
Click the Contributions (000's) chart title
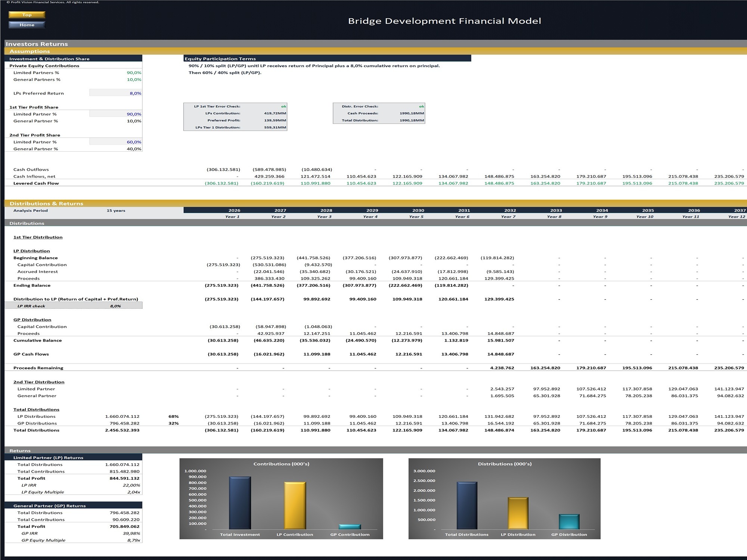(281, 464)
